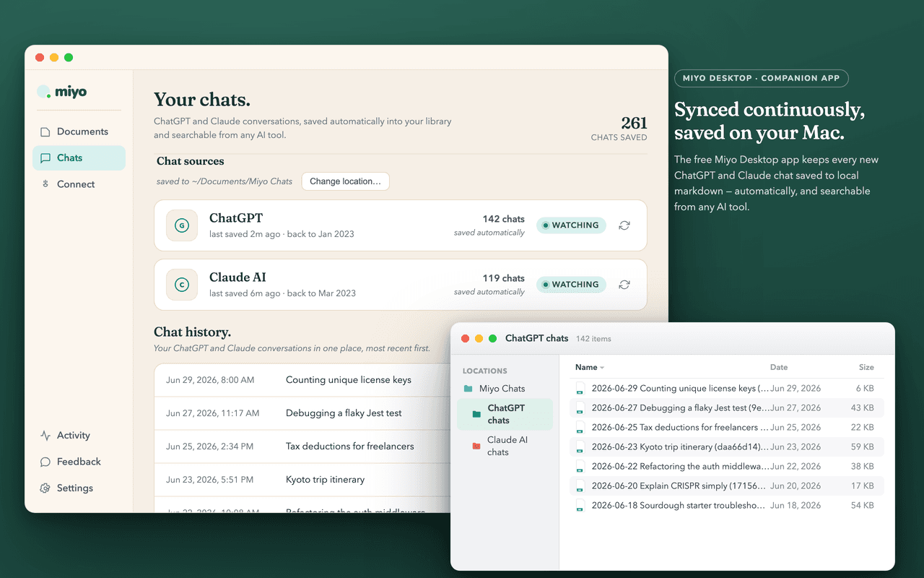Click the Activity pulse icon
The height and width of the screenshot is (578, 924).
pyautogui.click(x=45, y=435)
